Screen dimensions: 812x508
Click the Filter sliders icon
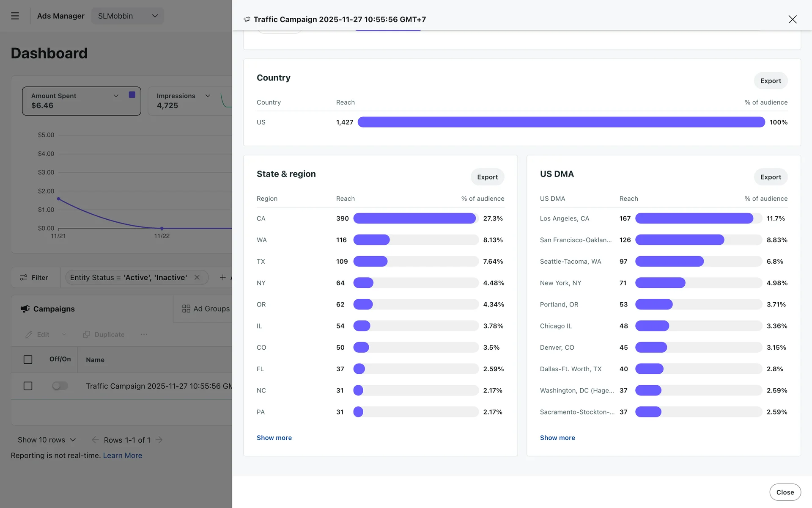(x=24, y=278)
